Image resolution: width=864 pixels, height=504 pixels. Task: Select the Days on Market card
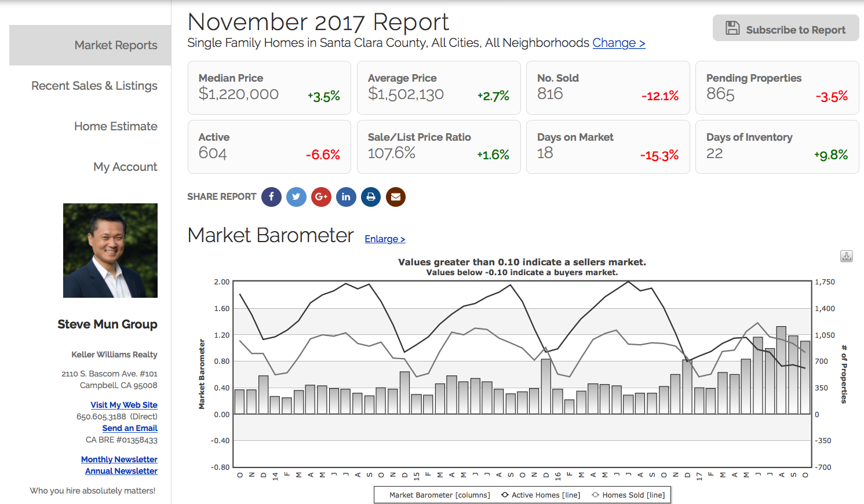pos(608,147)
